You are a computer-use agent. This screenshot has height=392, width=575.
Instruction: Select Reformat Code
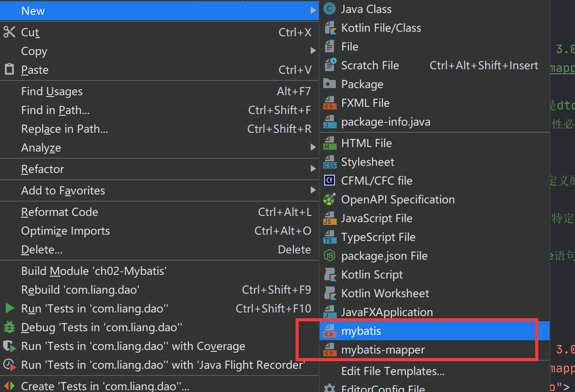click(x=160, y=212)
